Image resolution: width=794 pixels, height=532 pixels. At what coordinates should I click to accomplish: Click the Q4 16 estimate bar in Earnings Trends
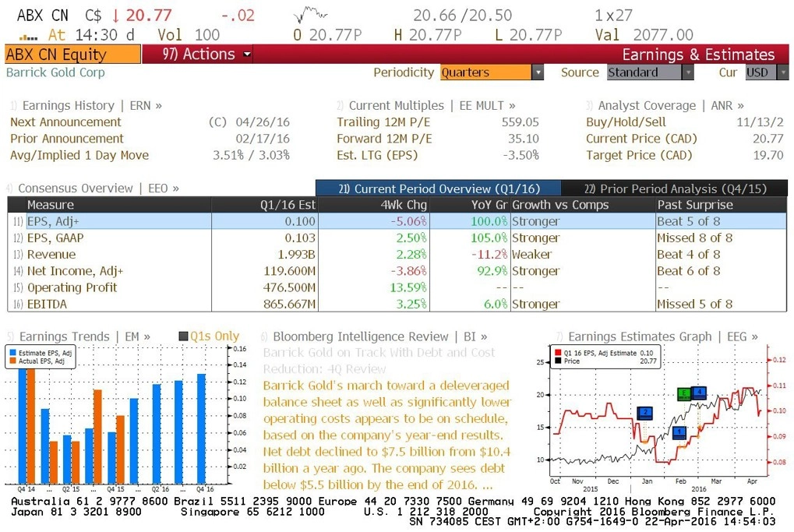[x=202, y=428]
